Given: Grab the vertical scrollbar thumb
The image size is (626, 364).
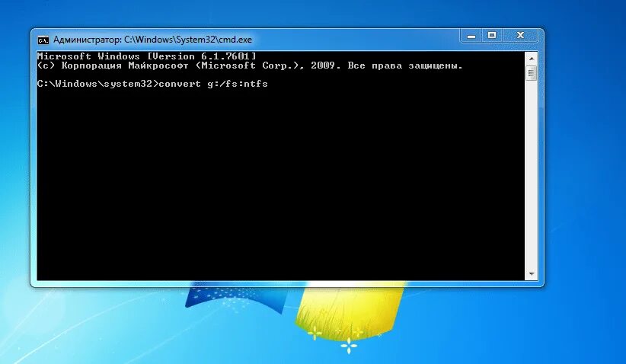Looking at the screenshot, I should click(532, 73).
